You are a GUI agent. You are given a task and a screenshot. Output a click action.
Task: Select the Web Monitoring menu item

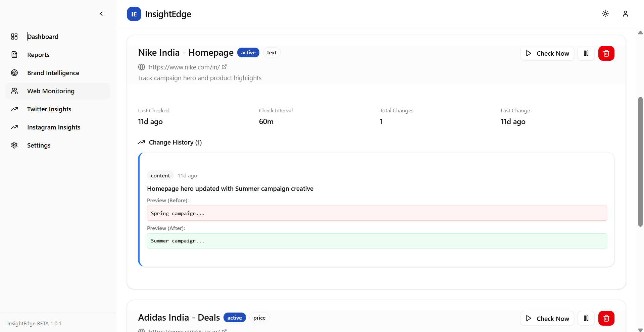pos(51,91)
